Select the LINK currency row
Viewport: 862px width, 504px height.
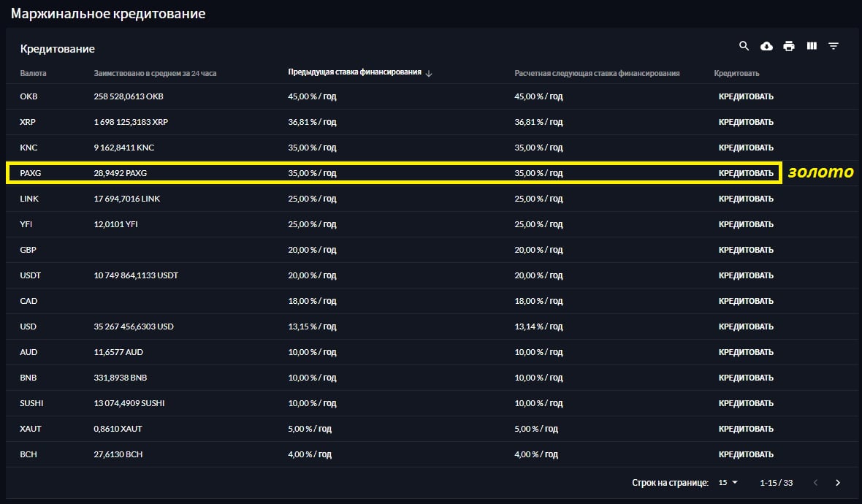coord(29,199)
